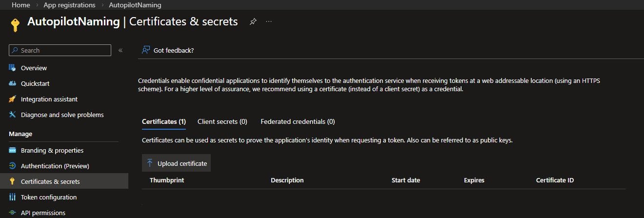Viewport: 644px width, 218px height.
Task: Switch to the Client secrets tab
Action: point(222,121)
